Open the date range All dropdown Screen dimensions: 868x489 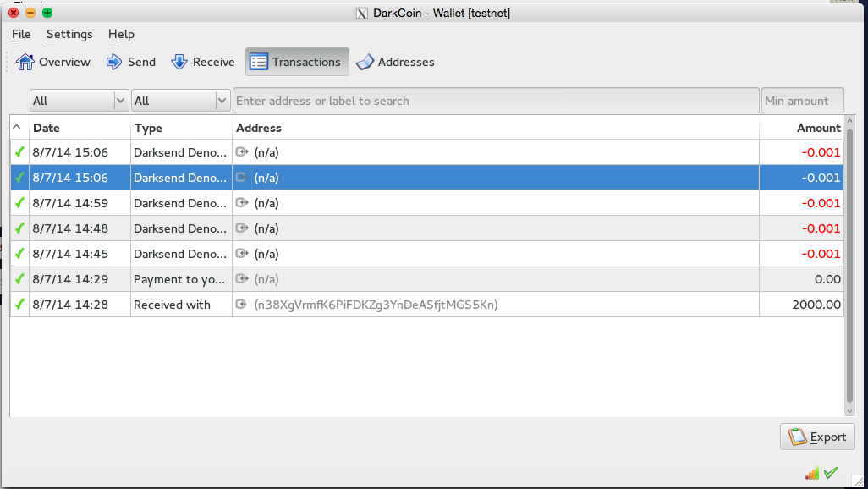point(80,101)
